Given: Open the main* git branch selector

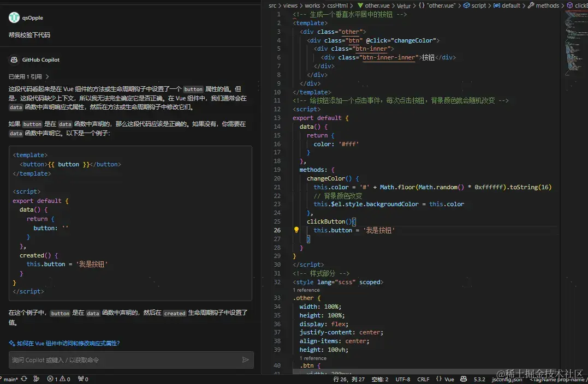Looking at the screenshot, I should pyautogui.click(x=10, y=379).
